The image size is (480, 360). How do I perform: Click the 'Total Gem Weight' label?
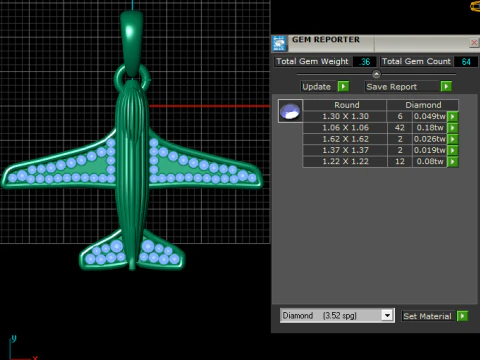(x=312, y=62)
